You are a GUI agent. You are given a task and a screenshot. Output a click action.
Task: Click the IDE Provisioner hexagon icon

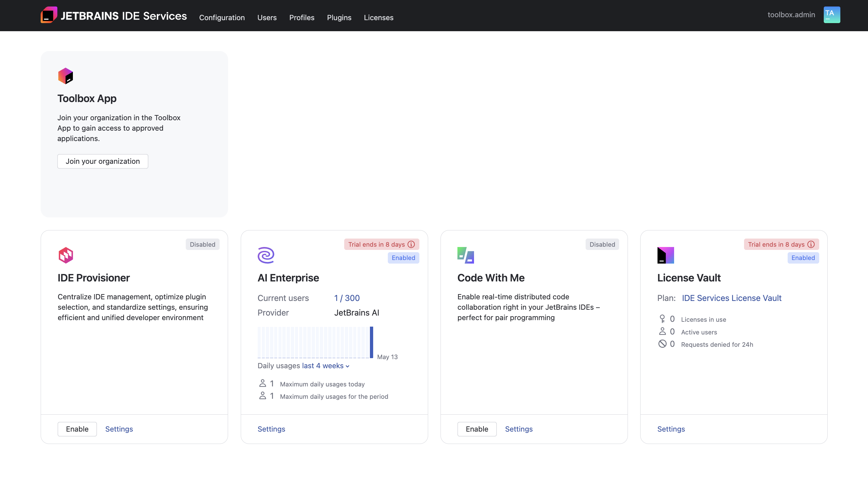65,255
